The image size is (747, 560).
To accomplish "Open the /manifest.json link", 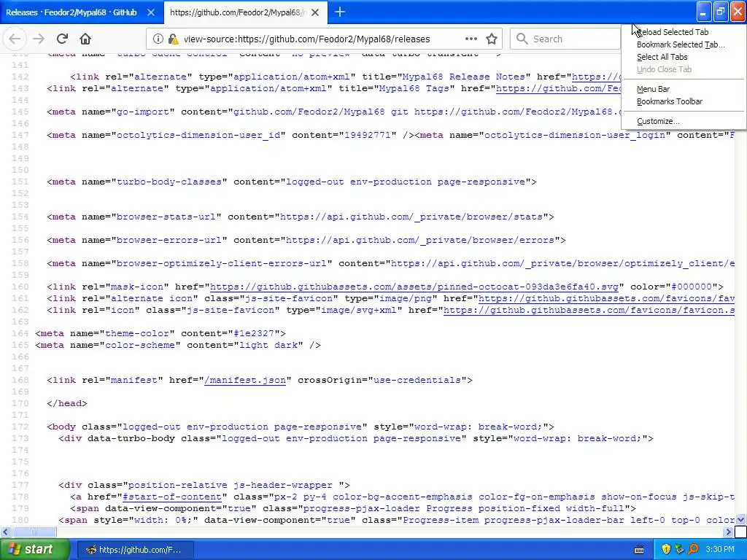I will click(x=245, y=380).
